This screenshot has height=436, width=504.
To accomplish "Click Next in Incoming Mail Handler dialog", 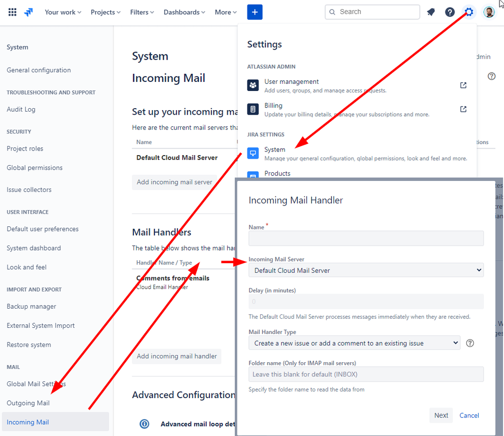I will [441, 415].
